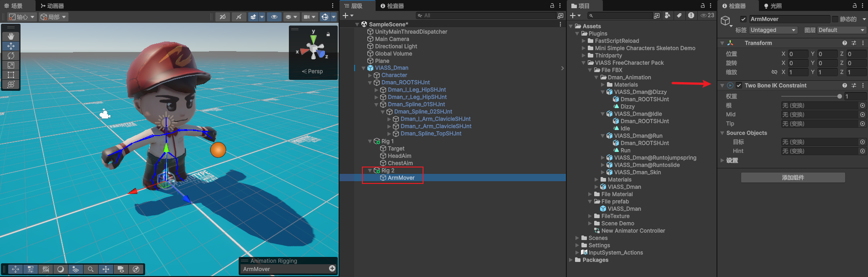Select the Hand view tool
Image resolution: width=868 pixels, height=277 pixels.
(x=11, y=36)
